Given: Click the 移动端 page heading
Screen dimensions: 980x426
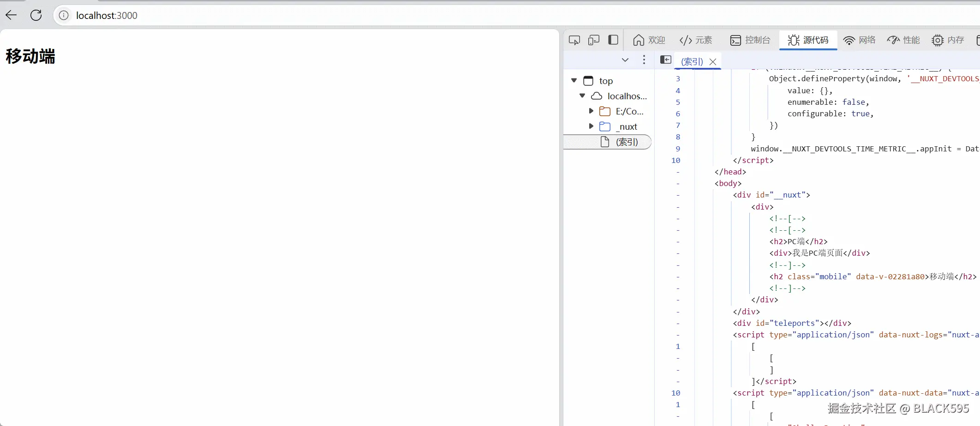Looking at the screenshot, I should 30,56.
